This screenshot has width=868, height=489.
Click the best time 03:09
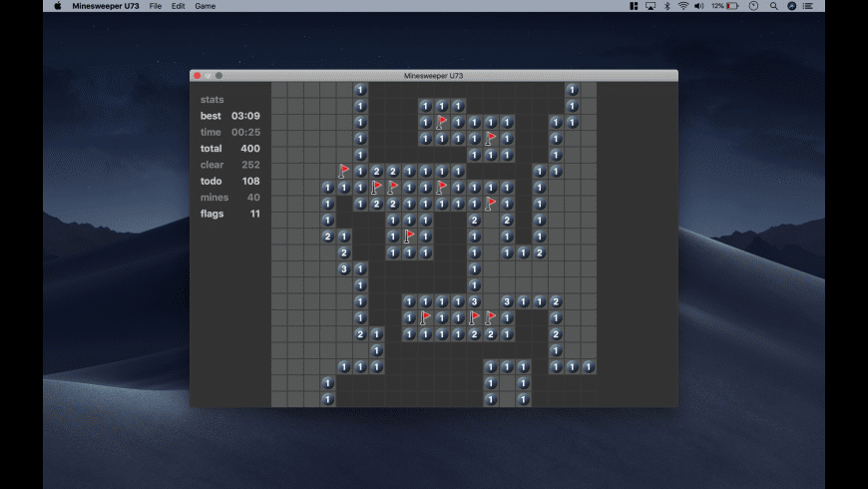pyautogui.click(x=245, y=116)
